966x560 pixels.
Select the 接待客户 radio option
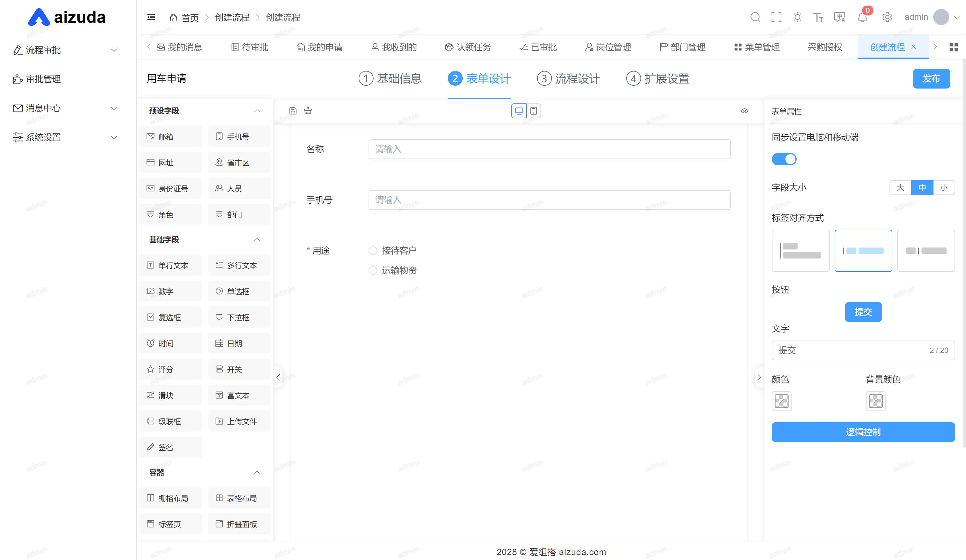[x=373, y=251]
